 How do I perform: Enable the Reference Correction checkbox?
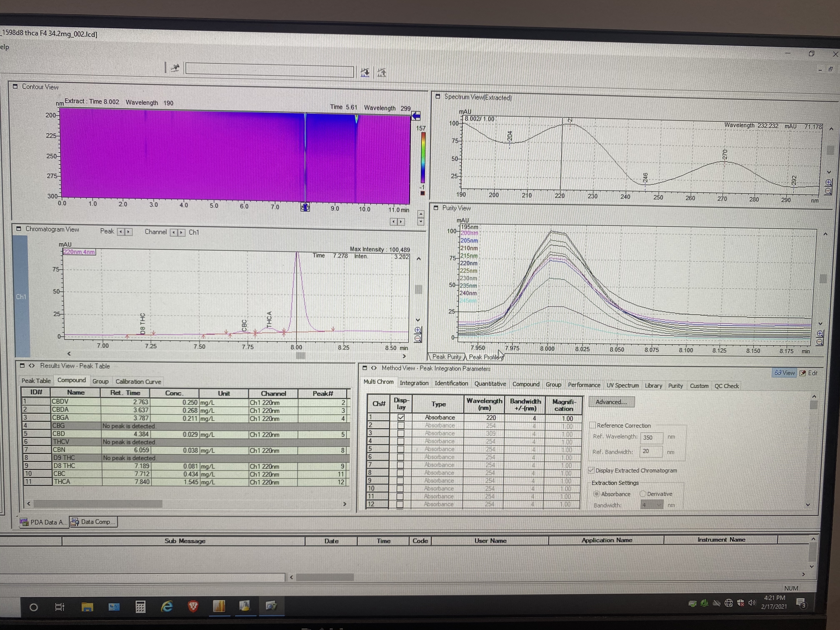(592, 425)
